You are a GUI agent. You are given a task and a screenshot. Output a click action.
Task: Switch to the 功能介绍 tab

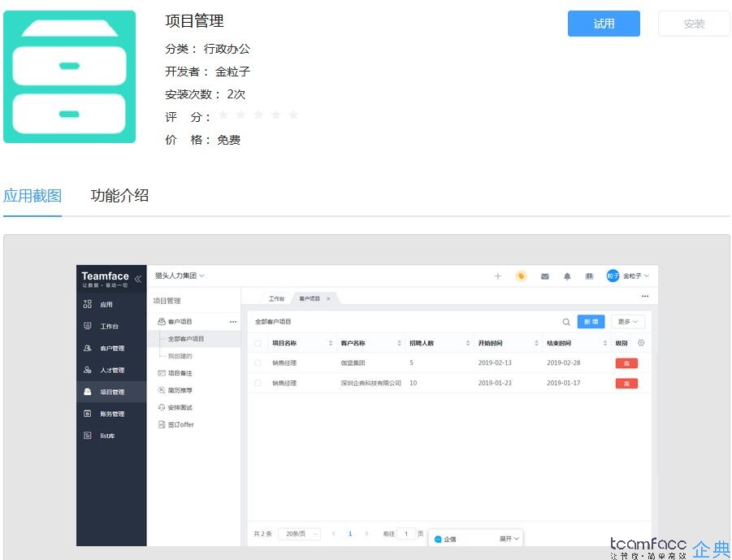[119, 195]
